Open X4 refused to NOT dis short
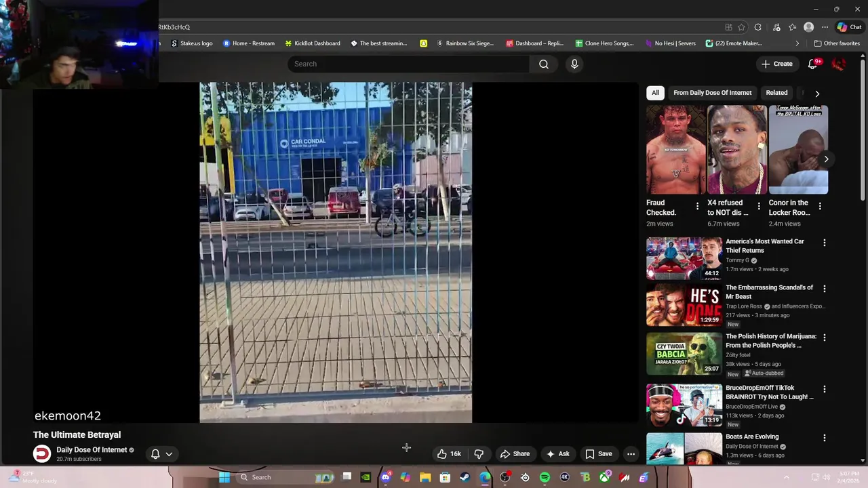868x488 pixels. click(x=737, y=150)
